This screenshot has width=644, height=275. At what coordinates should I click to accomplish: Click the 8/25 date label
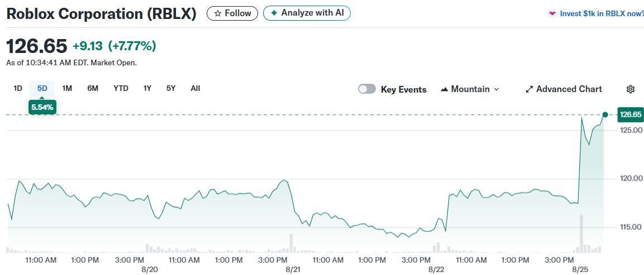(580, 269)
